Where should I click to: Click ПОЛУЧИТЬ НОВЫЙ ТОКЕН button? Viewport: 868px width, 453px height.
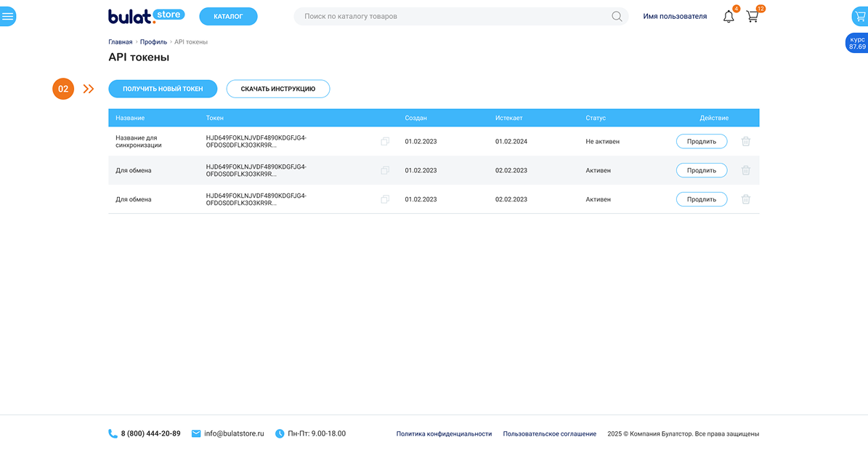tap(163, 89)
